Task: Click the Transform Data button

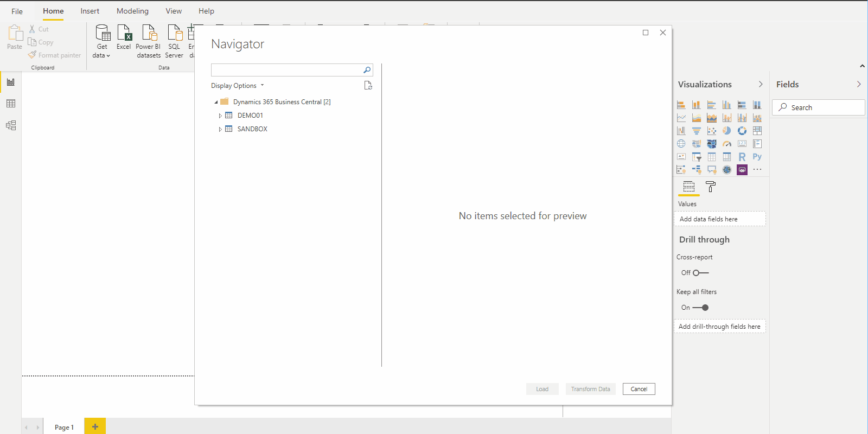Action: 590,389
